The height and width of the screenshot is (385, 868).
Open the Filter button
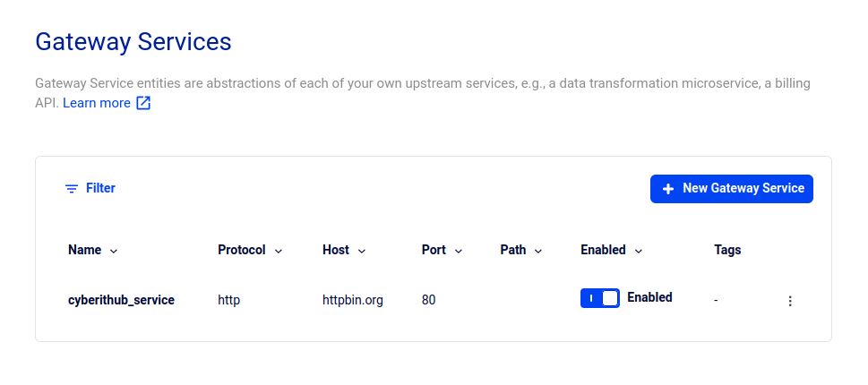coord(90,189)
